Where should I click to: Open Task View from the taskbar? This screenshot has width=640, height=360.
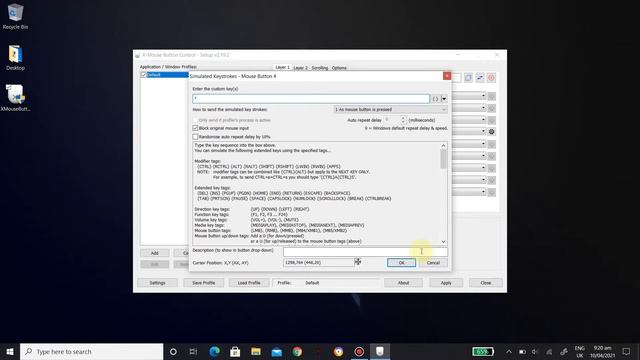[x=193, y=351]
